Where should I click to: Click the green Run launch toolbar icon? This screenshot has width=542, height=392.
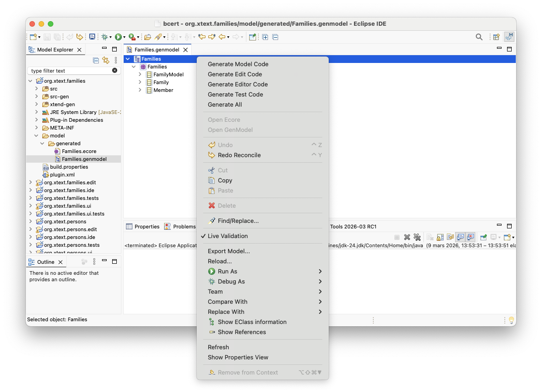click(118, 37)
